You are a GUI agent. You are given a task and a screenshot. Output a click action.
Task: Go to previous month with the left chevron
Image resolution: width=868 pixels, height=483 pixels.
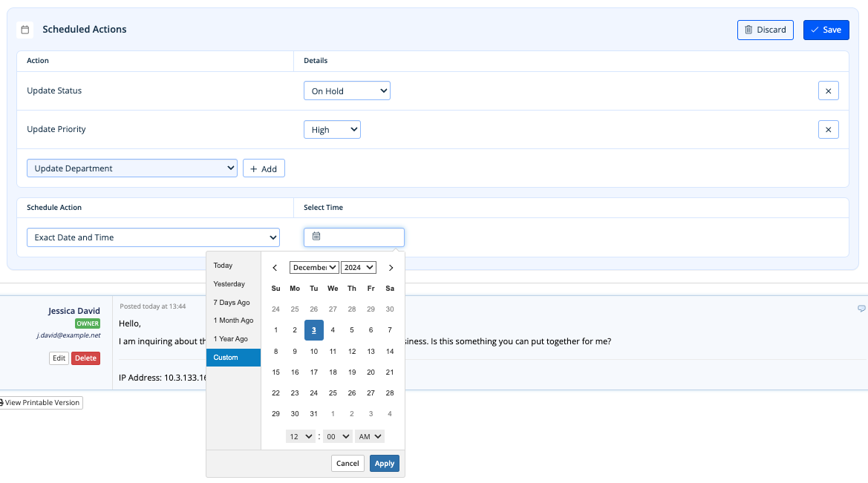pos(275,267)
